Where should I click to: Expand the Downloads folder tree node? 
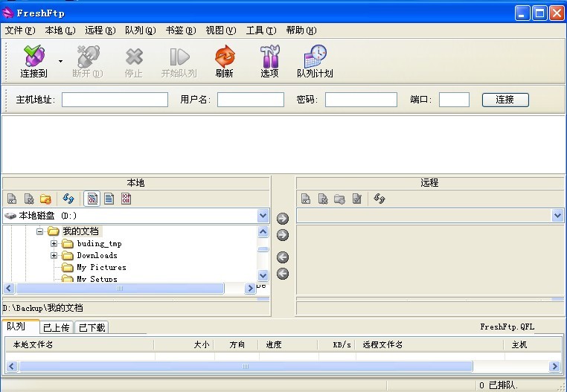[54, 255]
